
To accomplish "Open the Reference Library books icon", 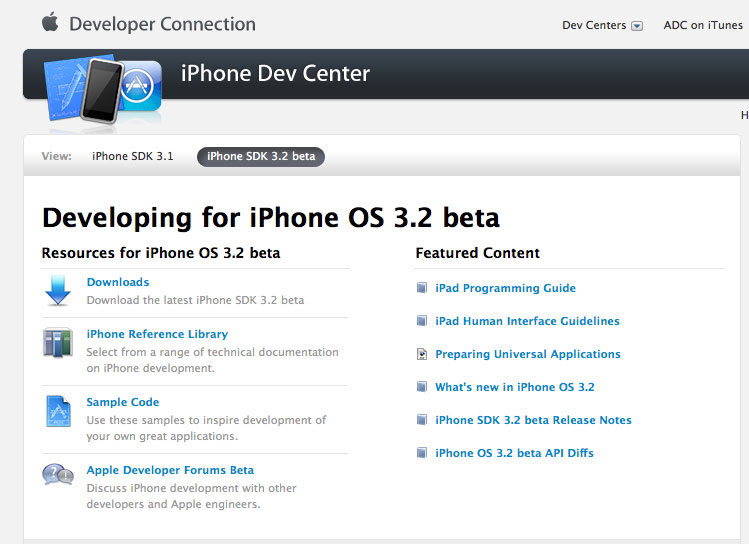I will 58,342.
